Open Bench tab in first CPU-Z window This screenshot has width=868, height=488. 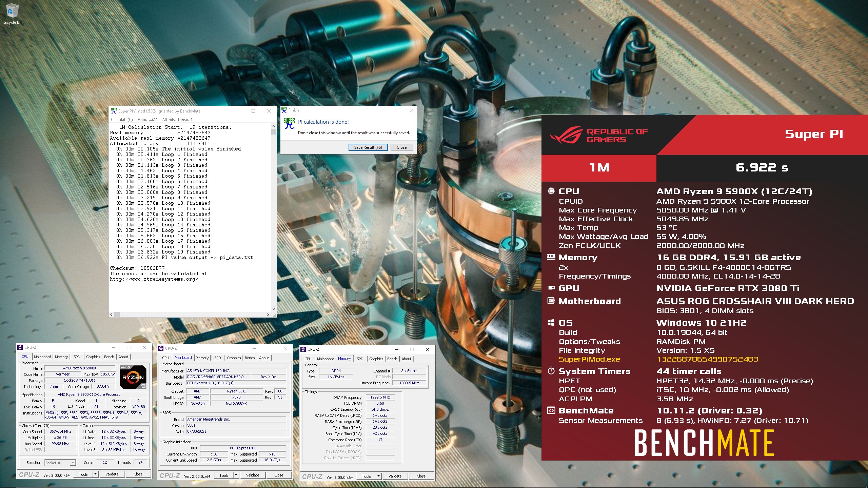point(109,357)
